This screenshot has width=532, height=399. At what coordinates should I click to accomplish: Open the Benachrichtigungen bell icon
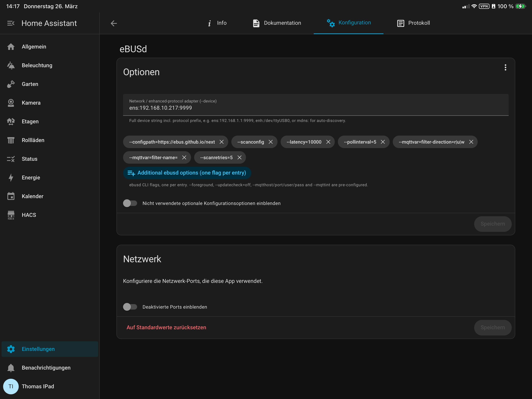point(11,368)
